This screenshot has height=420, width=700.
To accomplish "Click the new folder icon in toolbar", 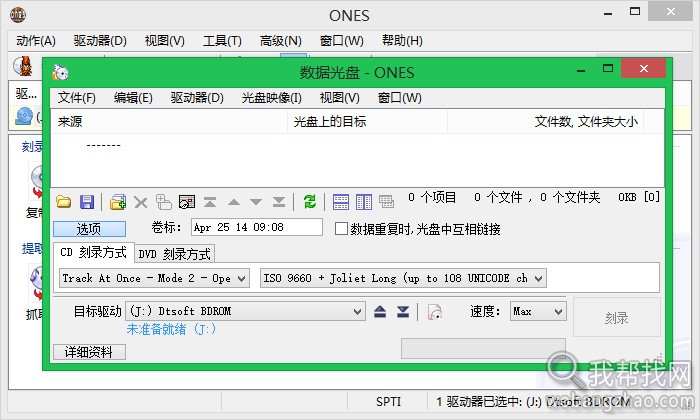I will coord(163,202).
